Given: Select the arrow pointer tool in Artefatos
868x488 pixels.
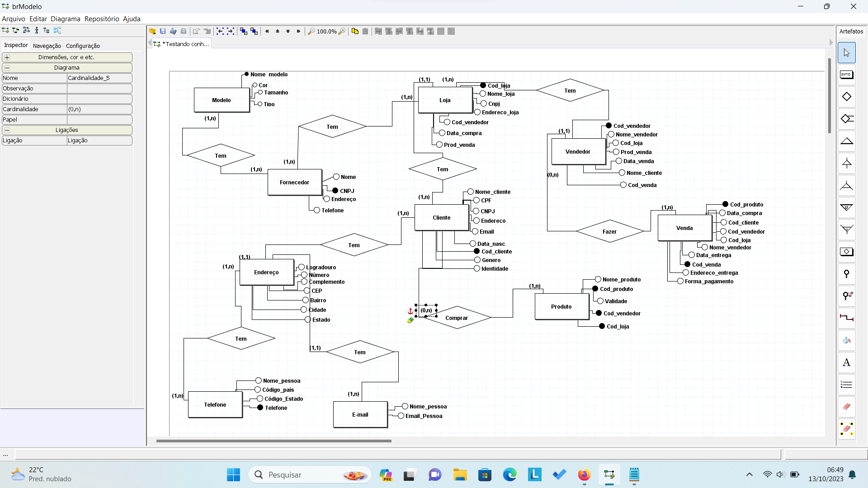Looking at the screenshot, I should tap(846, 53).
